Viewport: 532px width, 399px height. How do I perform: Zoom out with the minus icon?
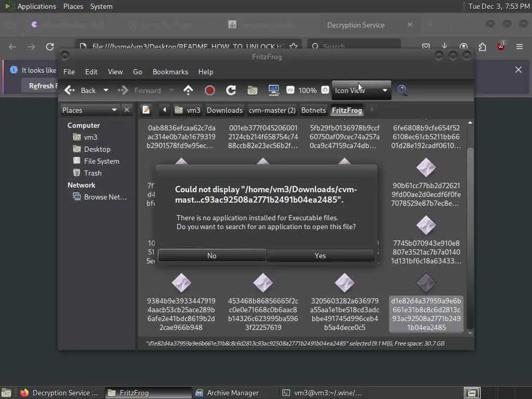[290, 90]
